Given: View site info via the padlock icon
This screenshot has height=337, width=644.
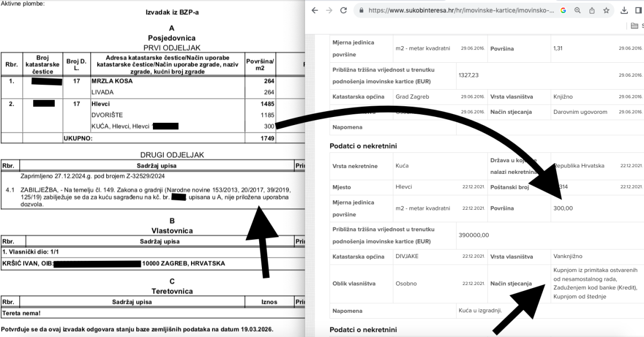Looking at the screenshot, I should [361, 10].
